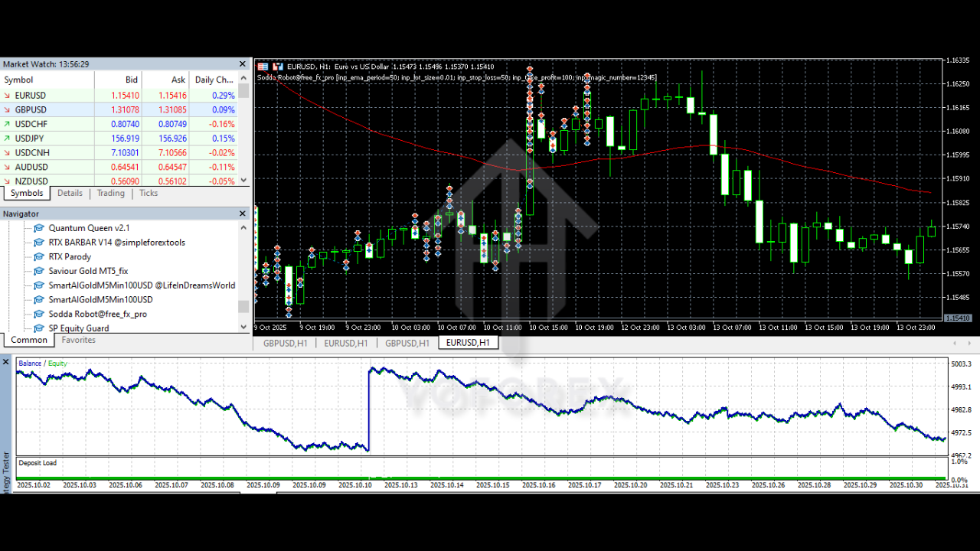Click the current price label 1.15410 on chart
This screenshot has height=551, width=980.
tap(958, 318)
